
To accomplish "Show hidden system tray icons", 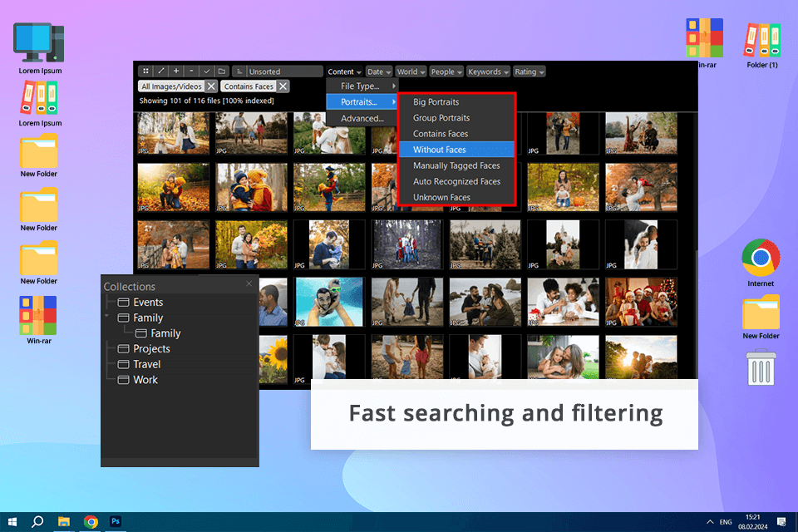I will [709, 522].
